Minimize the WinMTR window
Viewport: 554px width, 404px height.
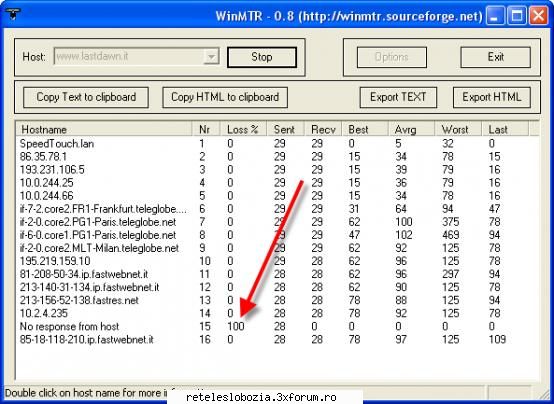[x=495, y=16]
